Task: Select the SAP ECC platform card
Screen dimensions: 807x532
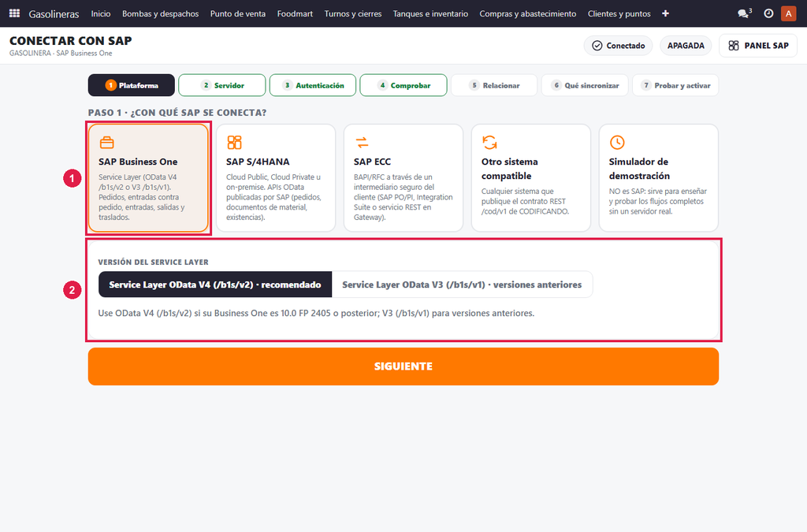Action: (403, 178)
